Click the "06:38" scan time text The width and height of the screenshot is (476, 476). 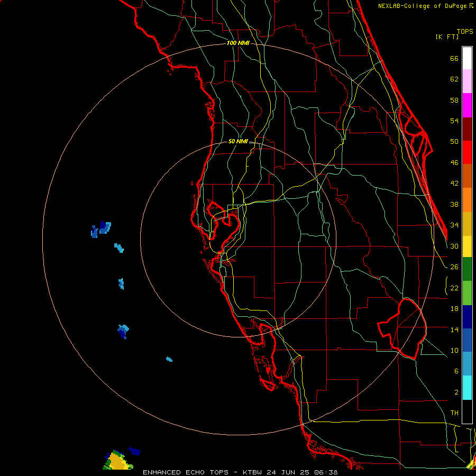tap(326, 472)
